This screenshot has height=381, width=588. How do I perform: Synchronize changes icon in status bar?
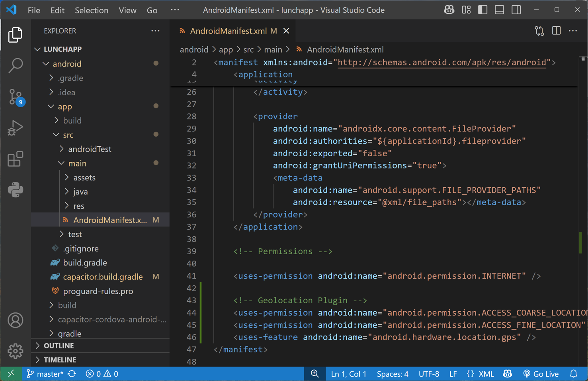(x=72, y=374)
